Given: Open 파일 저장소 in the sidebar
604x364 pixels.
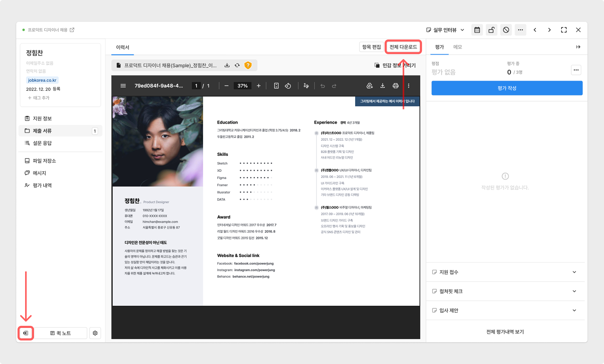Looking at the screenshot, I should pyautogui.click(x=60, y=161).
